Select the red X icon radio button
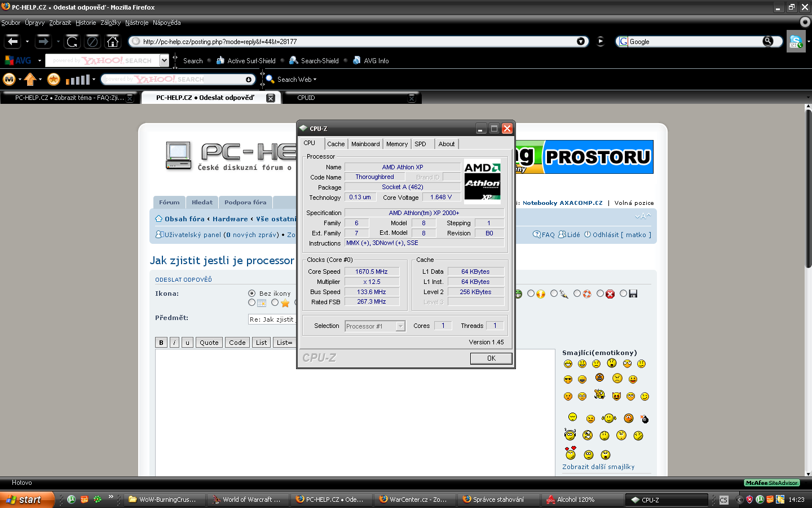 point(601,294)
